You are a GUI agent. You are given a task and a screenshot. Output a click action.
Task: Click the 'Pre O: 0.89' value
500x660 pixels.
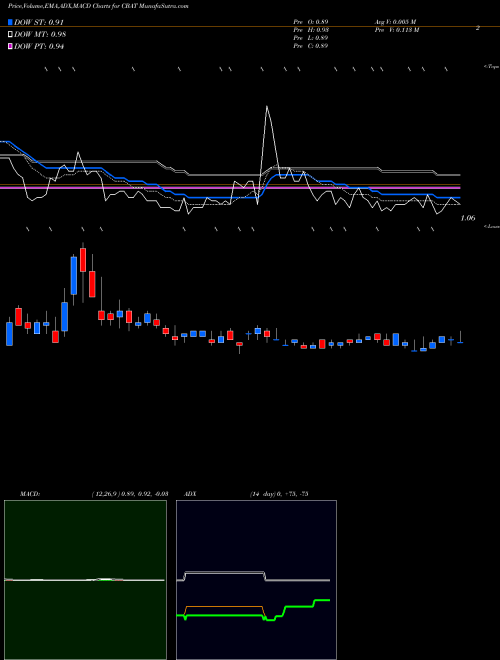(x=311, y=22)
